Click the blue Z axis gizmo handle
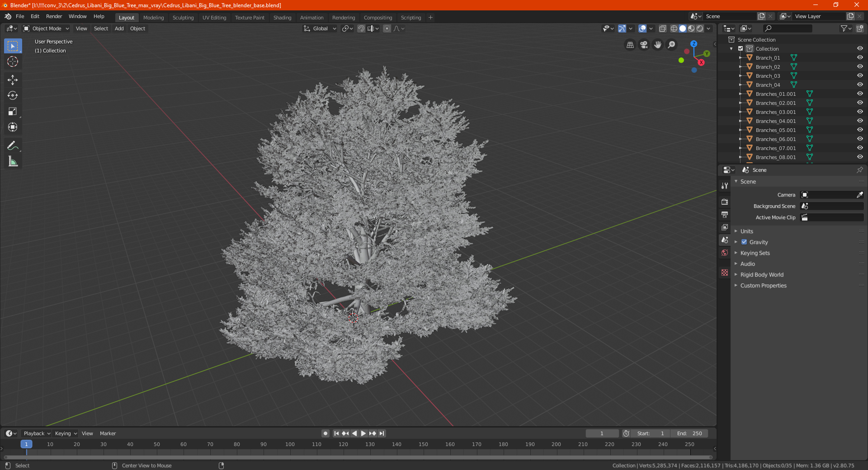 coord(693,44)
